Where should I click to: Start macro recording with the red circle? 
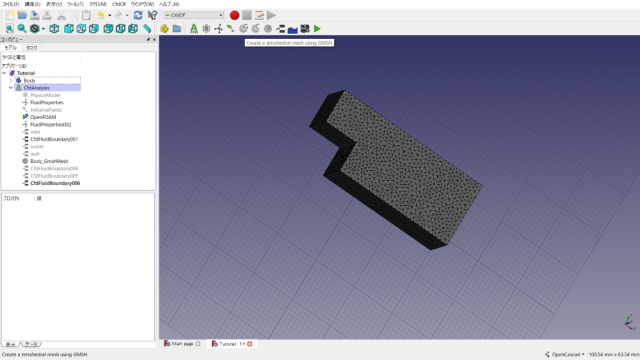234,16
